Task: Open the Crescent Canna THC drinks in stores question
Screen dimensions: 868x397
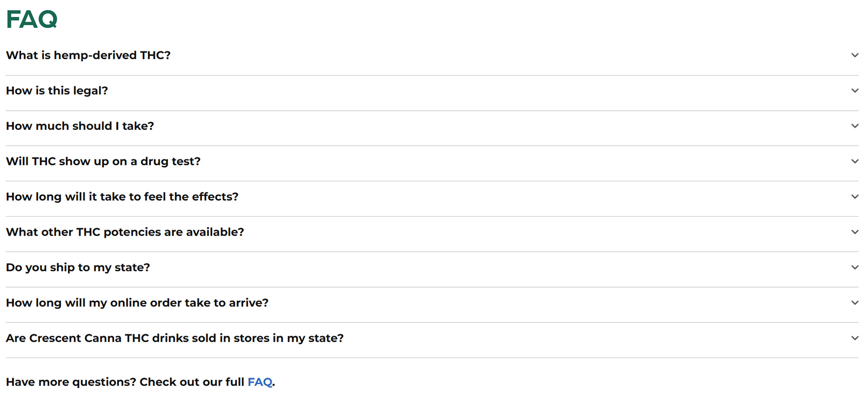Action: (175, 338)
